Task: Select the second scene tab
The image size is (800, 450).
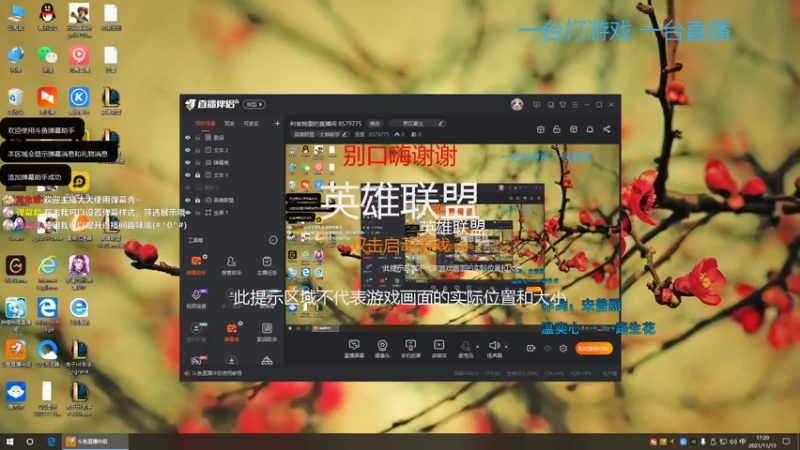Action: coord(230,123)
